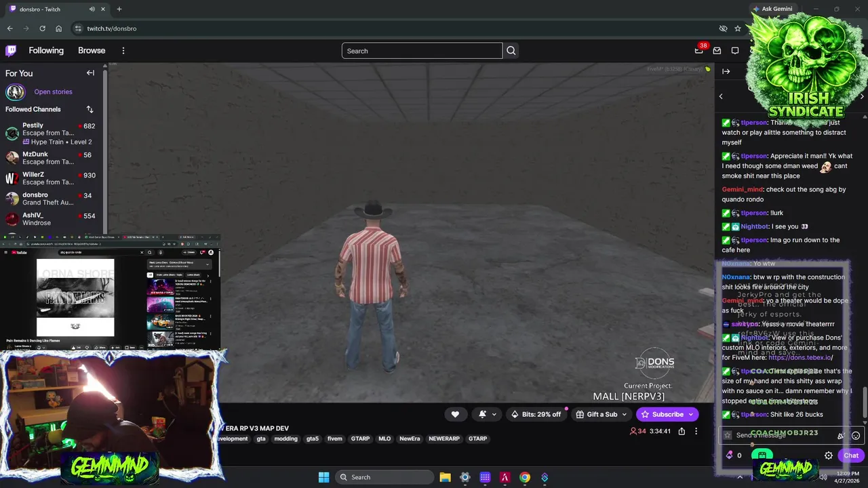The height and width of the screenshot is (488, 868).
Task: Click the magnifier search button on Twitch
Action: click(x=511, y=51)
